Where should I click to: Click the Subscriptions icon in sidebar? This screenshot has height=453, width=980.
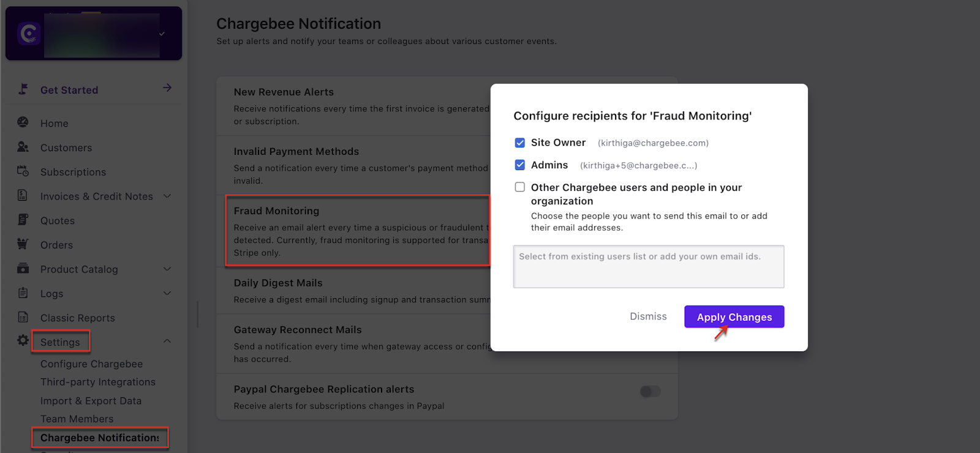23,171
